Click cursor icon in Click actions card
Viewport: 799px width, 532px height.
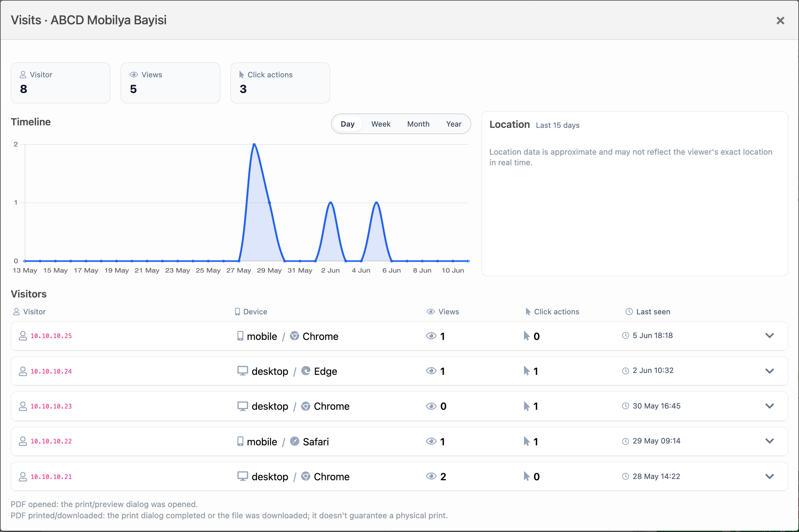point(241,75)
